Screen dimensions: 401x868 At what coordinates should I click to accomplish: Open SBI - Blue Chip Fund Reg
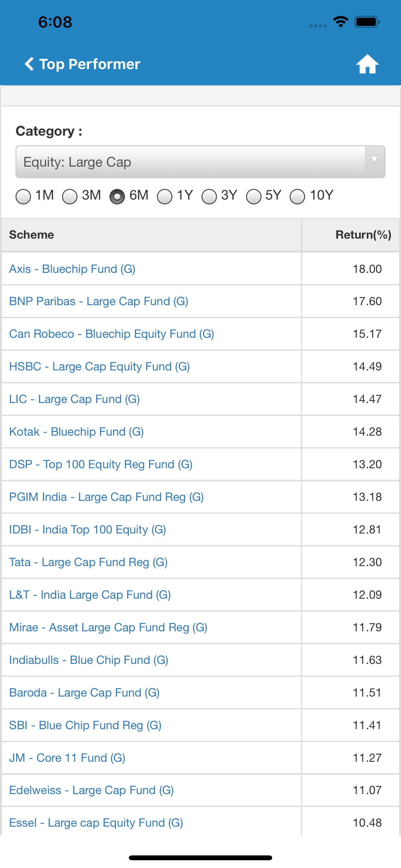(85, 725)
